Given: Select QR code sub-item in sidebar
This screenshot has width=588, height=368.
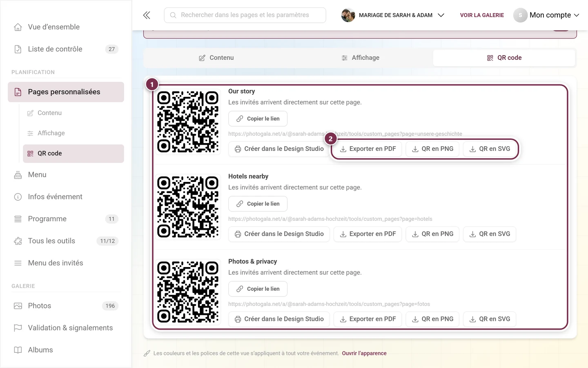Looking at the screenshot, I should (73, 153).
